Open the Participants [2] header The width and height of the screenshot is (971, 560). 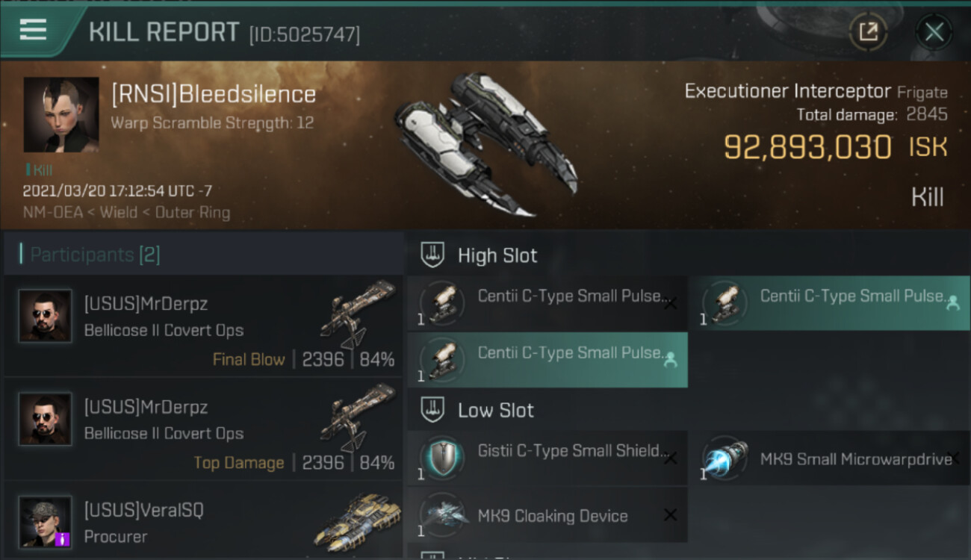(95, 255)
